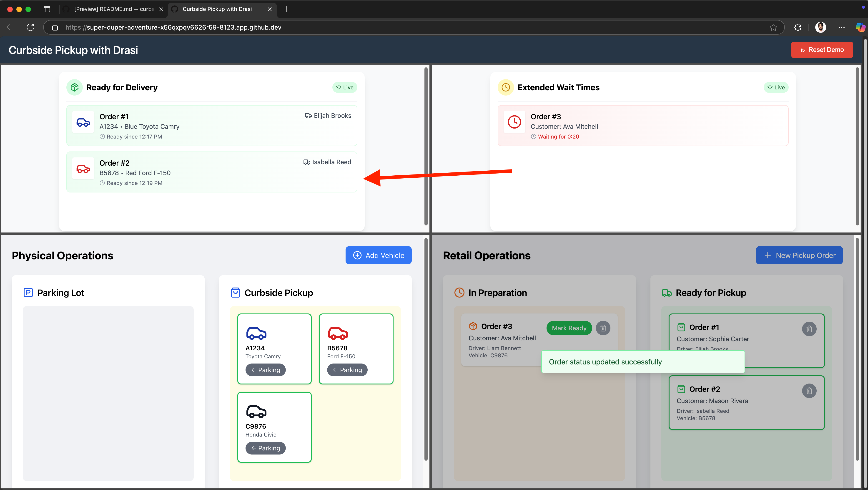Click the package icon beside Ready for Delivery
This screenshot has height=490, width=868.
pos(74,87)
